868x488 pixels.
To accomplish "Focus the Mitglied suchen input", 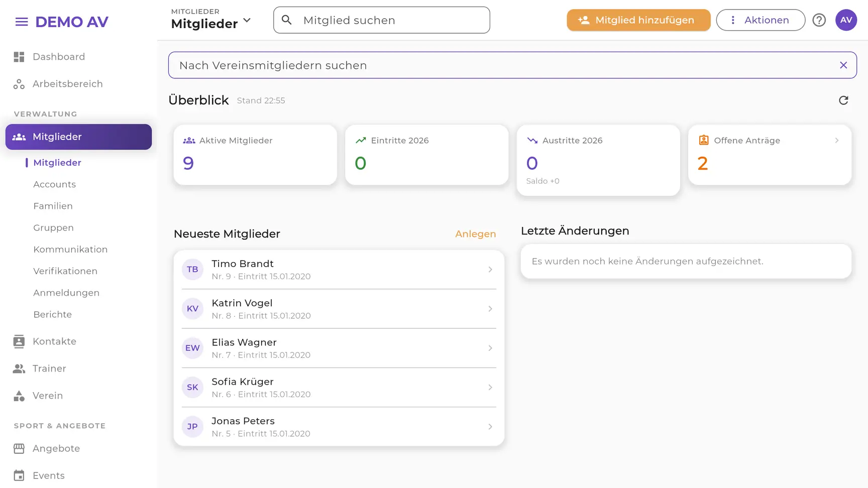I will coord(382,20).
